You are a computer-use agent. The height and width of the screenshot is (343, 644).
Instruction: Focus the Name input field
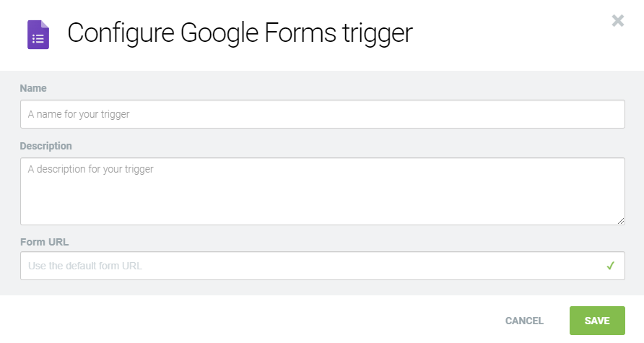(x=322, y=114)
